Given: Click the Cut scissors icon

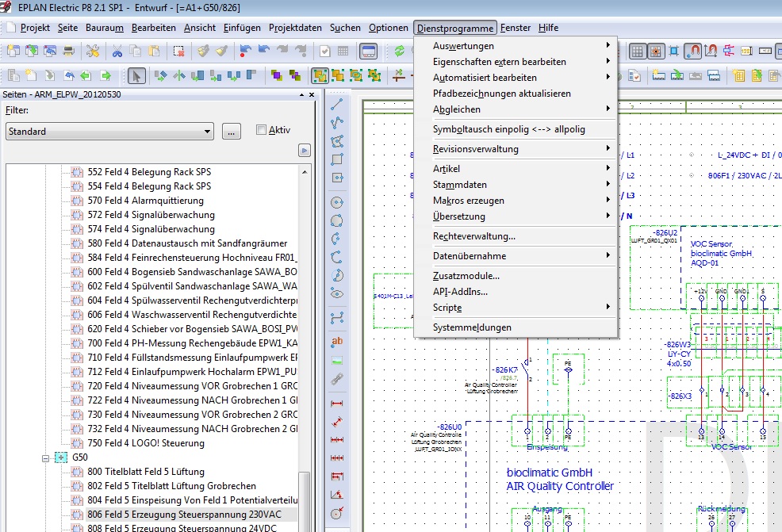Looking at the screenshot, I should 117,51.
